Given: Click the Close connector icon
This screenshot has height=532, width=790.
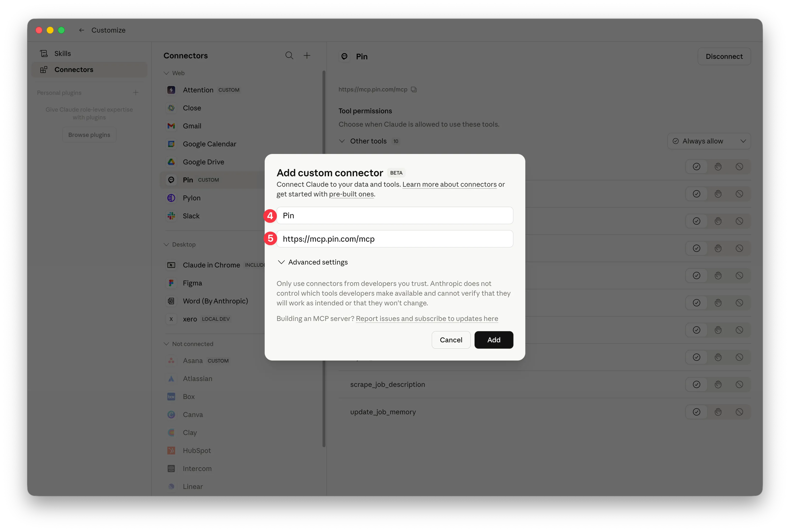Looking at the screenshot, I should 171,108.
